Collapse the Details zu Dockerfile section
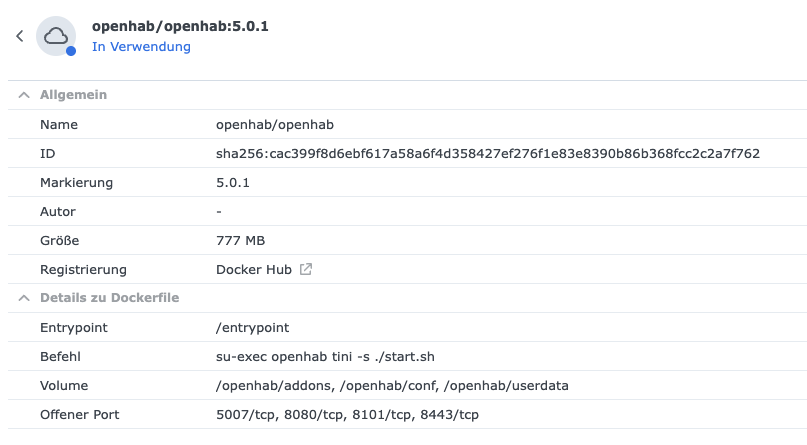807x445 pixels. coord(22,298)
